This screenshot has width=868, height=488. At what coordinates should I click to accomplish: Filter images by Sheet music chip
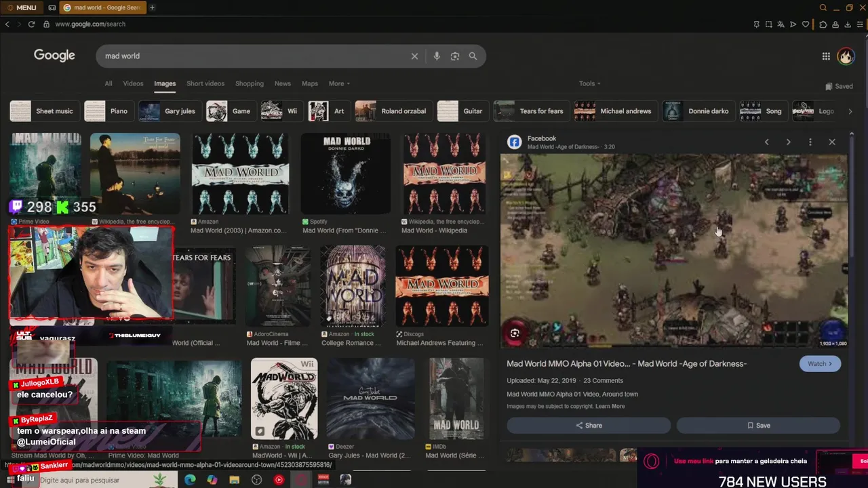(45, 111)
